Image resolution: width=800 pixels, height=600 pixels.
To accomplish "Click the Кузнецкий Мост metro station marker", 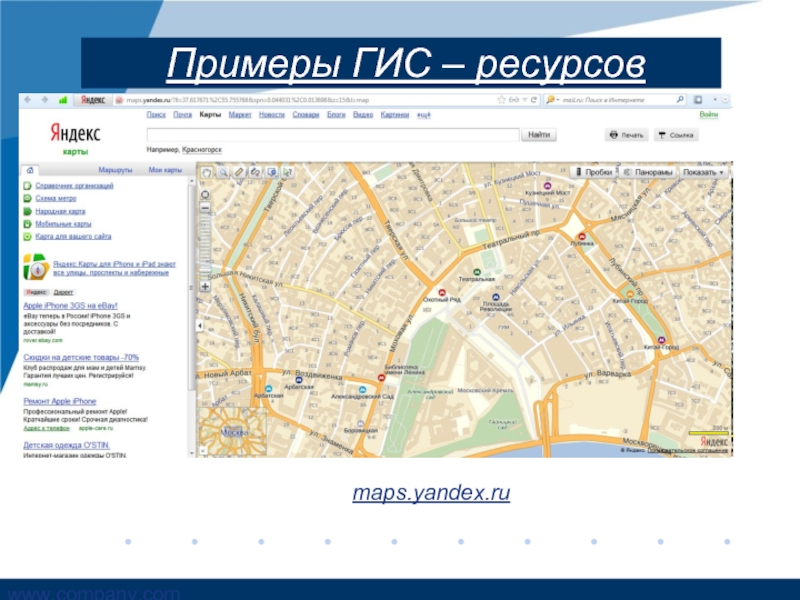I will (x=547, y=186).
